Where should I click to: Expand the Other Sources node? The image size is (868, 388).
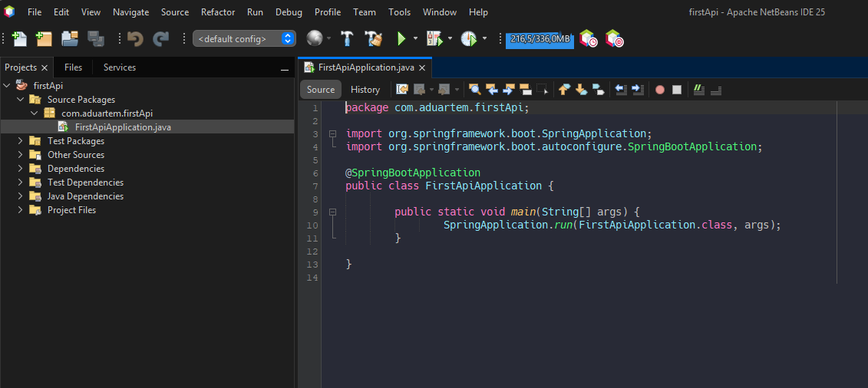pos(21,155)
